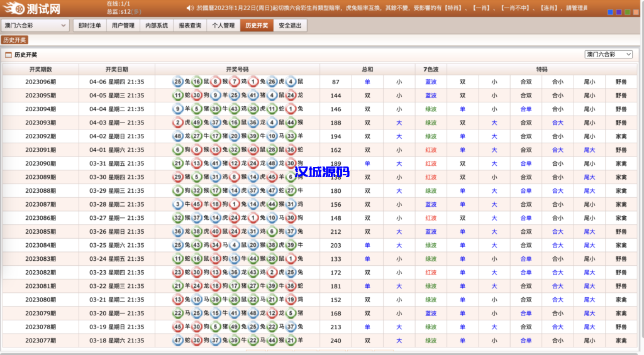Click the date 04-05 星期三 21:35
Viewport: 644px width, 355px height.
(116, 96)
